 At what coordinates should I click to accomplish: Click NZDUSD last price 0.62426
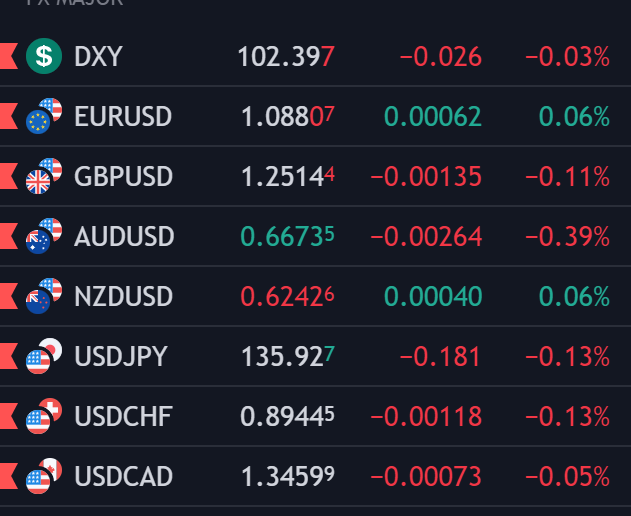pos(287,297)
